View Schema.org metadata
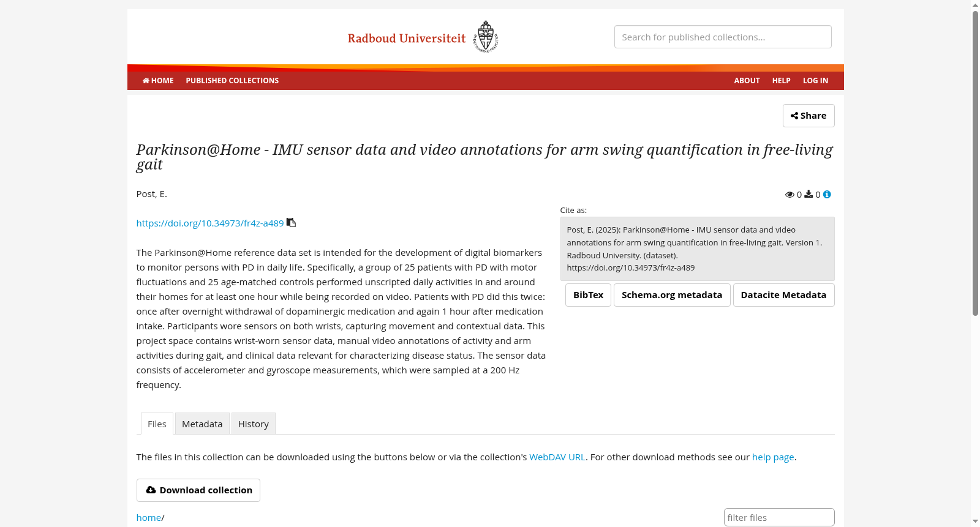Screen dimensions: 980x527 (x=672, y=295)
